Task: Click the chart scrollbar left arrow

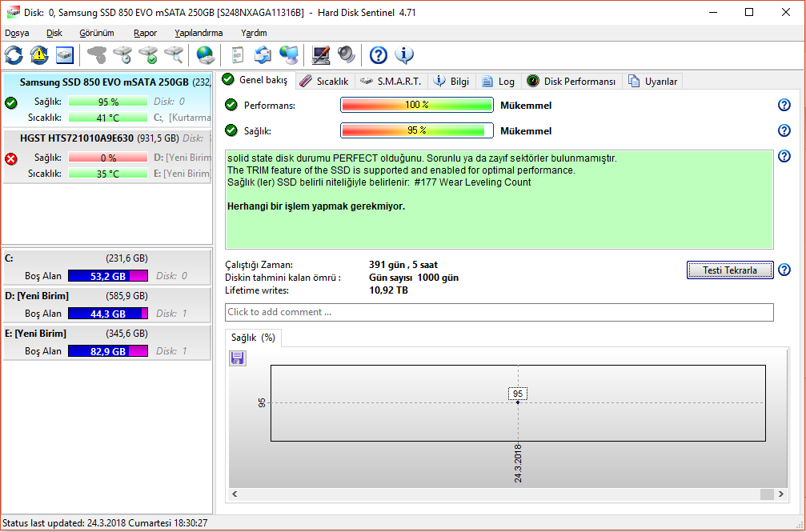Action: (235, 494)
